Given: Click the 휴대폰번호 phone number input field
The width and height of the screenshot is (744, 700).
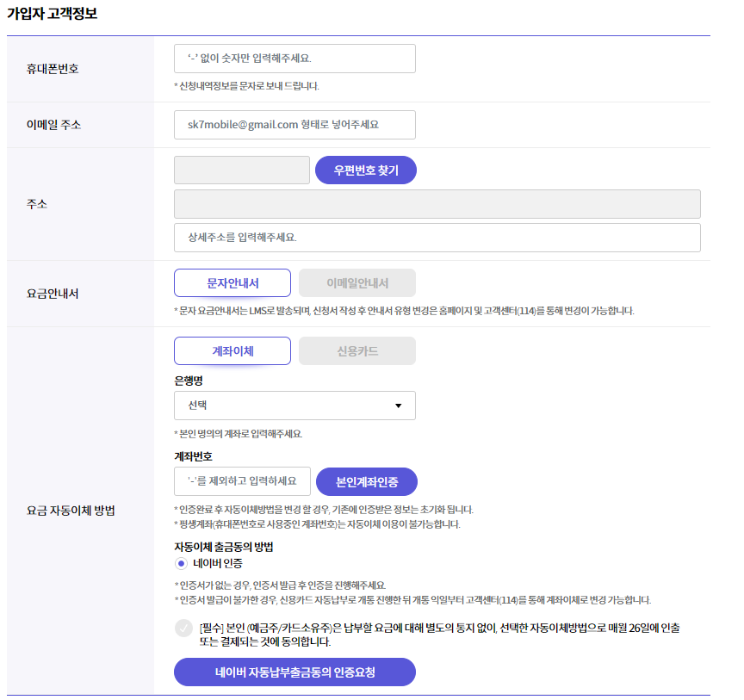Looking at the screenshot, I should (x=294, y=59).
